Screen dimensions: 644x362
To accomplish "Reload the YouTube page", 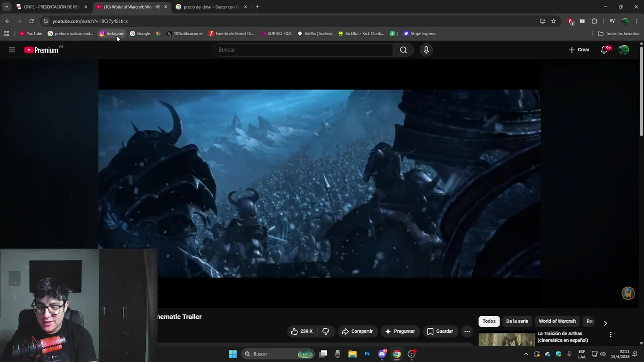I will point(31,21).
